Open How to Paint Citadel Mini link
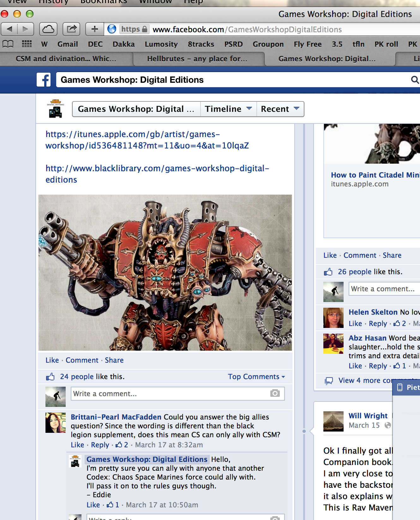 tap(375, 175)
